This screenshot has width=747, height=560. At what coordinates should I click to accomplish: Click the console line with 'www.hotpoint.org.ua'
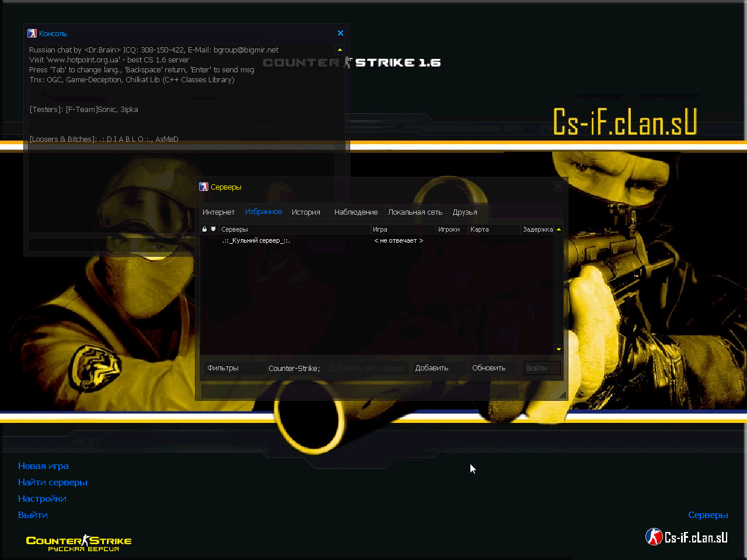pos(109,60)
